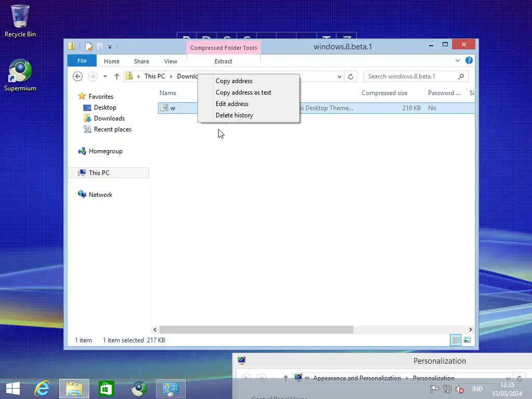
Task: Switch to Large icons view layout icon
Action: [467, 340]
